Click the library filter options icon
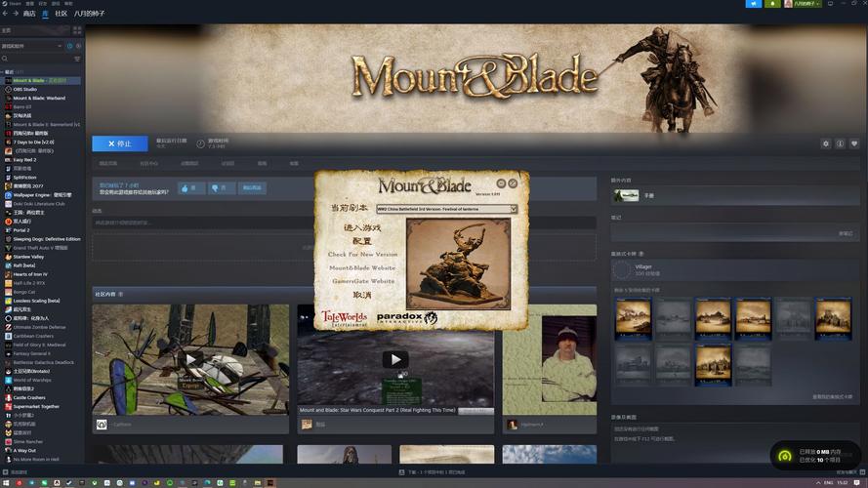Image resolution: width=868 pixels, height=488 pixels. tap(77, 59)
